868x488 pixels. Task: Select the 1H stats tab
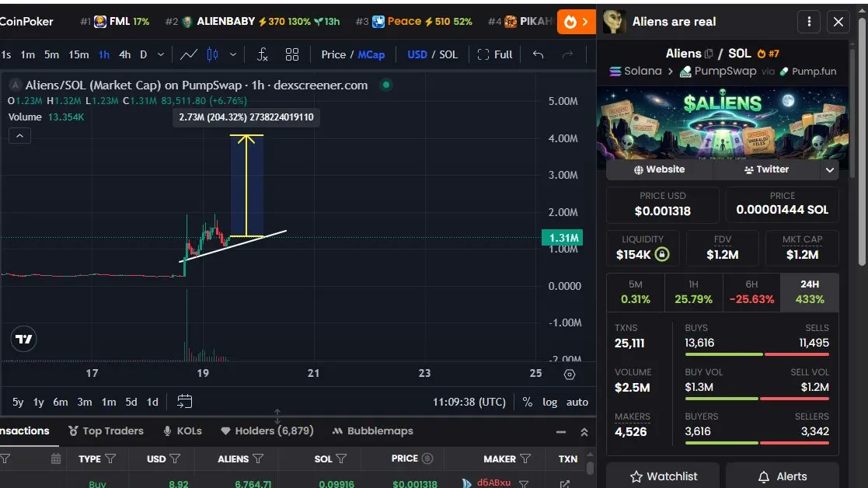693,292
